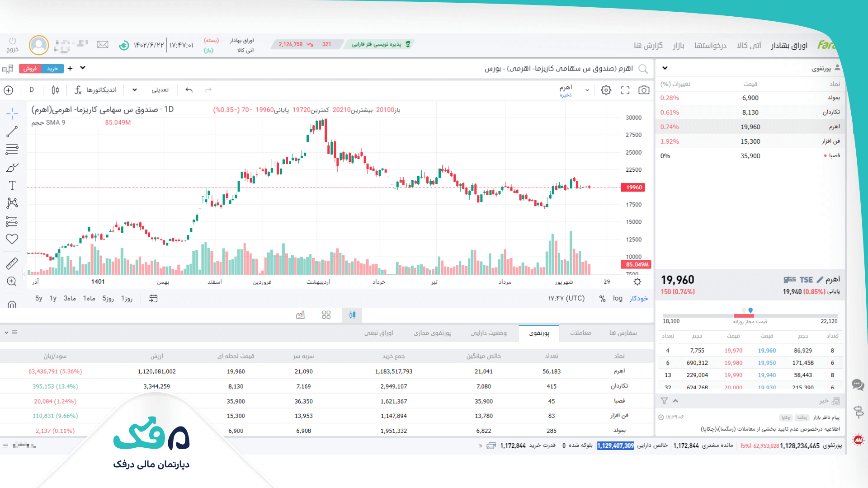Open chart settings gear icon
This screenshot has height=488, width=868.
(606, 90)
